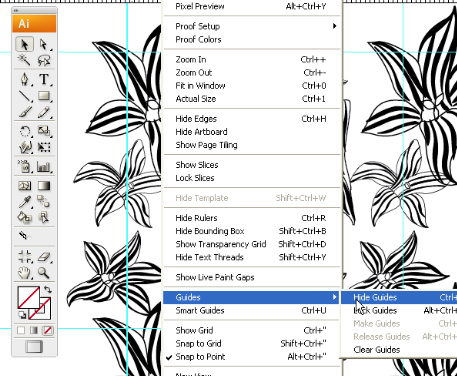
Task: Select Actual Size menu item
Action: 252,99
